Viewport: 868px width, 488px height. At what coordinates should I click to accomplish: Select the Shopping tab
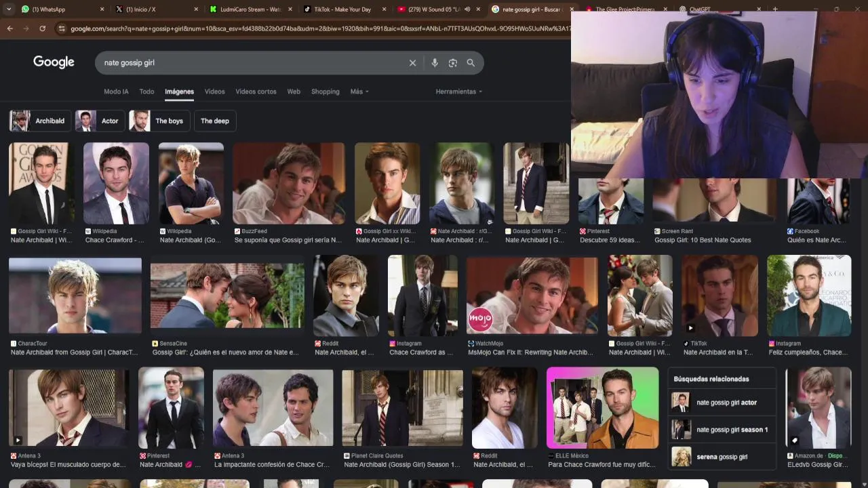pyautogui.click(x=325, y=91)
